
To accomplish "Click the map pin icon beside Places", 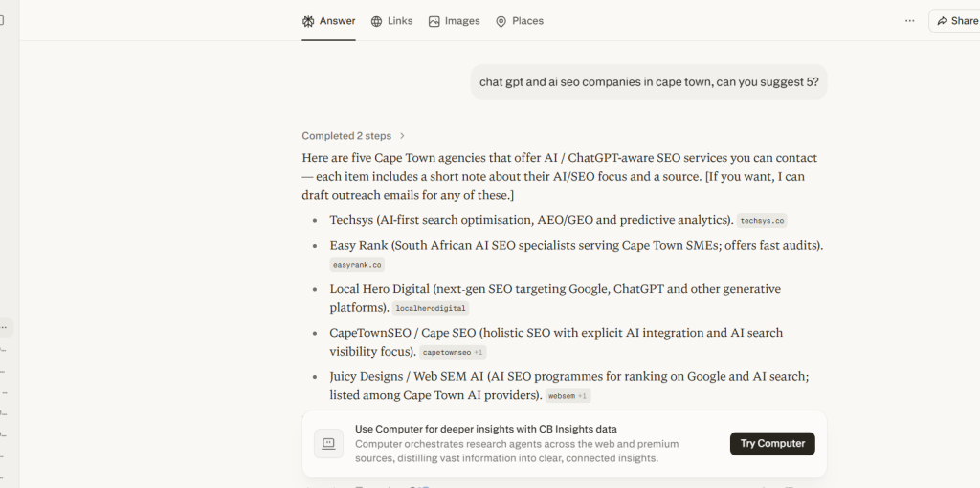I will click(x=501, y=21).
